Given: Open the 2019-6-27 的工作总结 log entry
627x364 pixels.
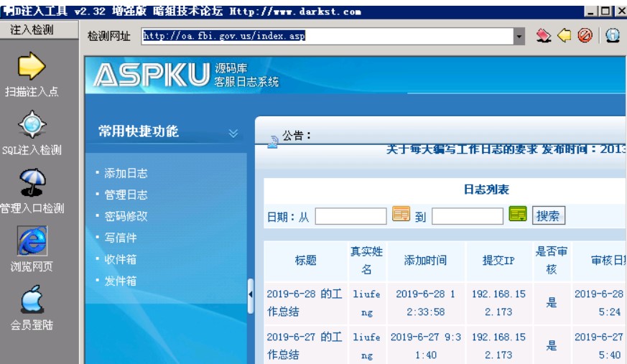Looking at the screenshot, I should pyautogui.click(x=305, y=346).
